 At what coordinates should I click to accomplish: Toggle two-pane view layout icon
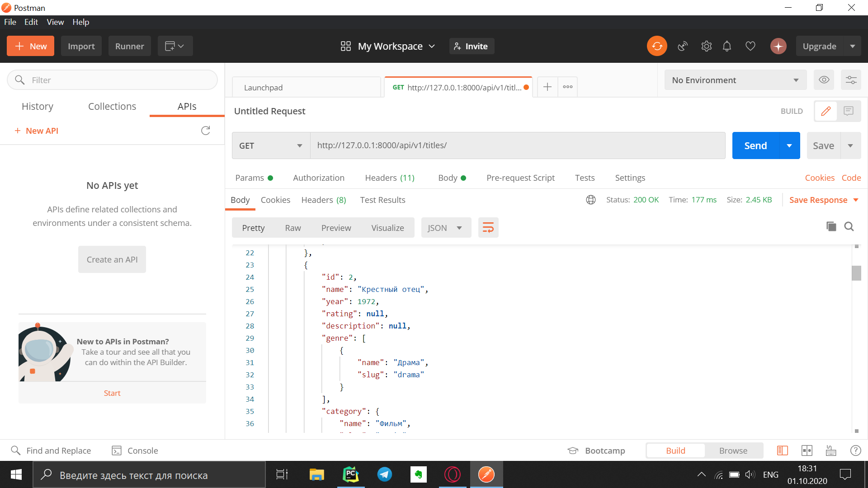(x=807, y=450)
